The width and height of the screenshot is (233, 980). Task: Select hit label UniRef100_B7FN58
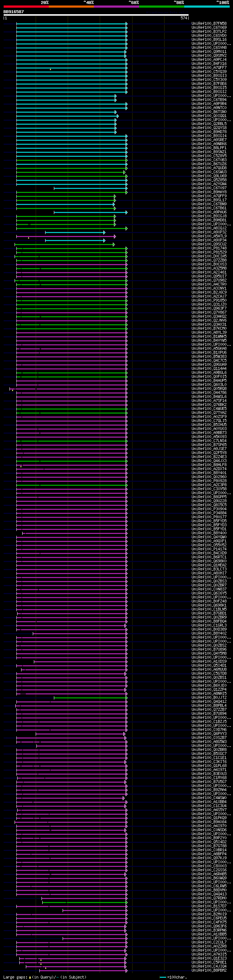pos(209,24)
